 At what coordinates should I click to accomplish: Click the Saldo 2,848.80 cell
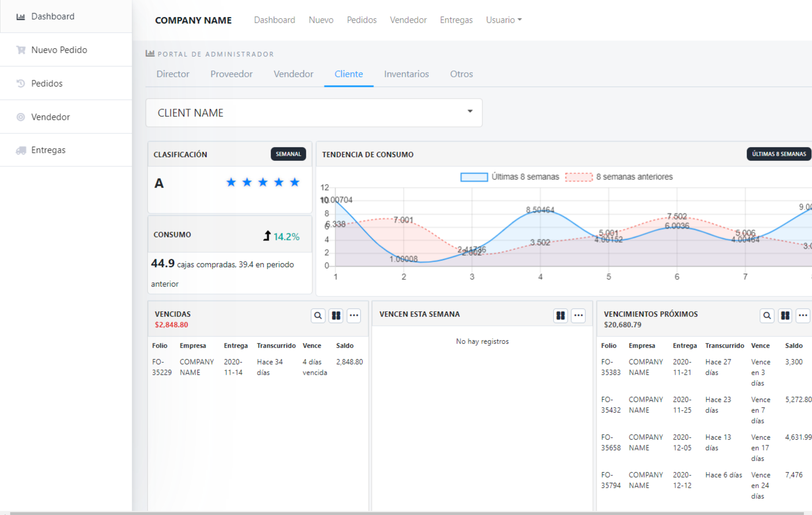pyautogui.click(x=349, y=362)
